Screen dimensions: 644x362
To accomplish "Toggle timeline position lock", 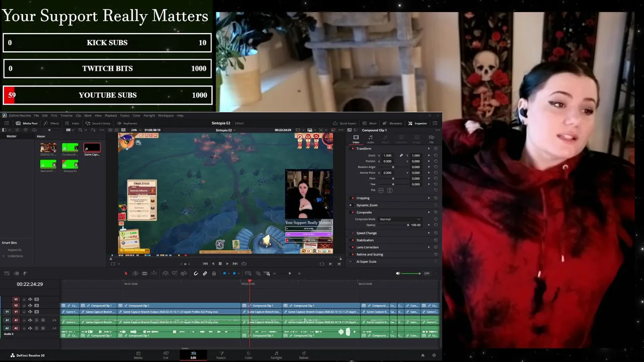I will point(214,274).
